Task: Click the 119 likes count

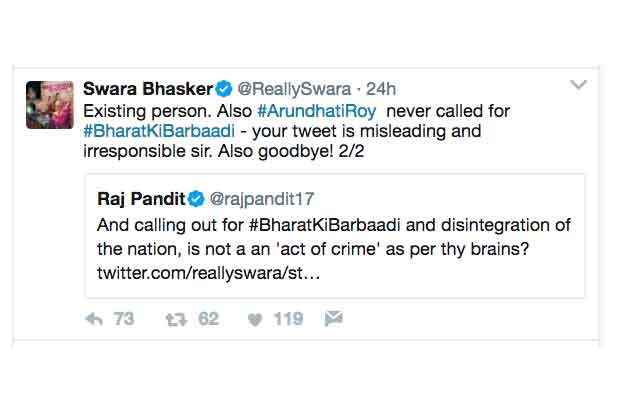Action: click(288, 319)
